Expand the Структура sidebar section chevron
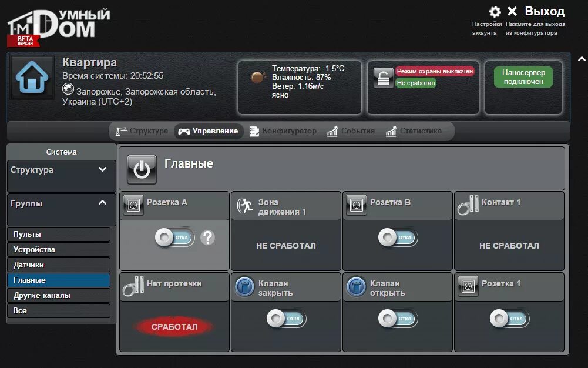 pyautogui.click(x=102, y=169)
